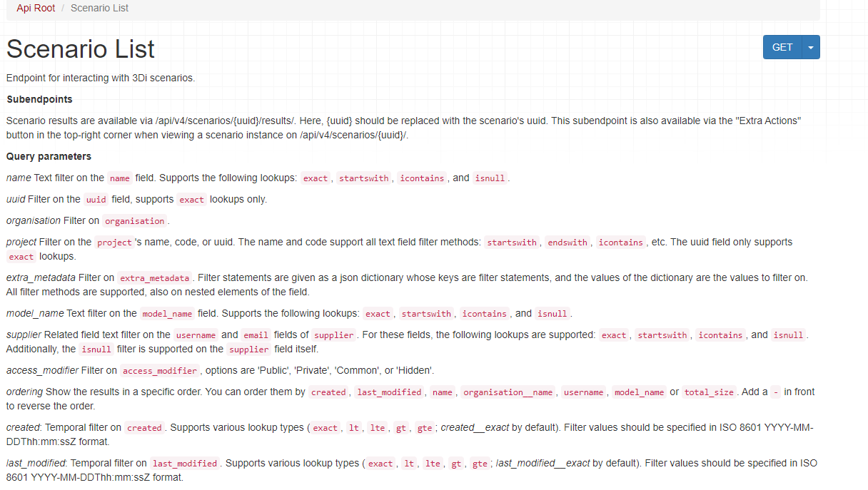Click 'supplier' code tag after 'fields of'

click(x=334, y=335)
